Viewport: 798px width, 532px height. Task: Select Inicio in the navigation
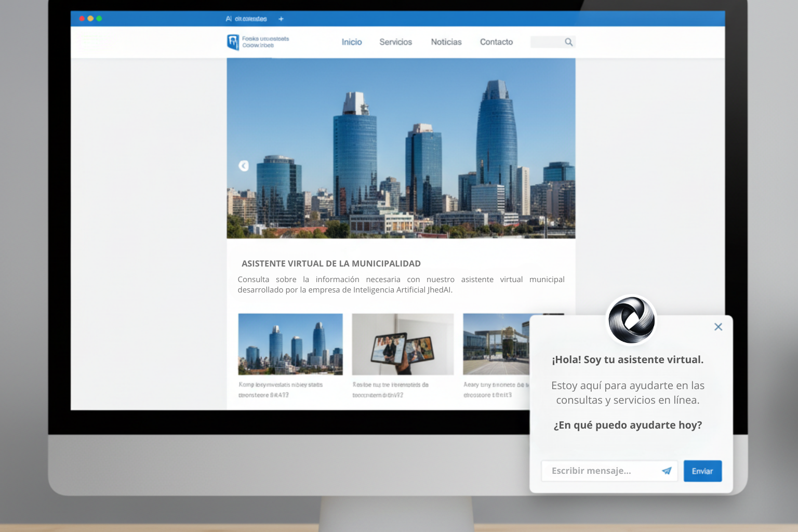pos(352,42)
